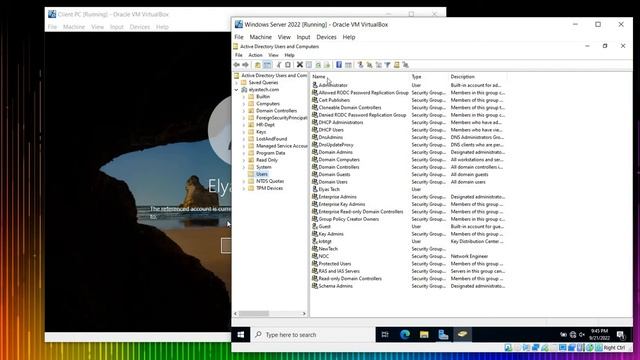
Task: Click the Type here to search box
Action: [313, 335]
